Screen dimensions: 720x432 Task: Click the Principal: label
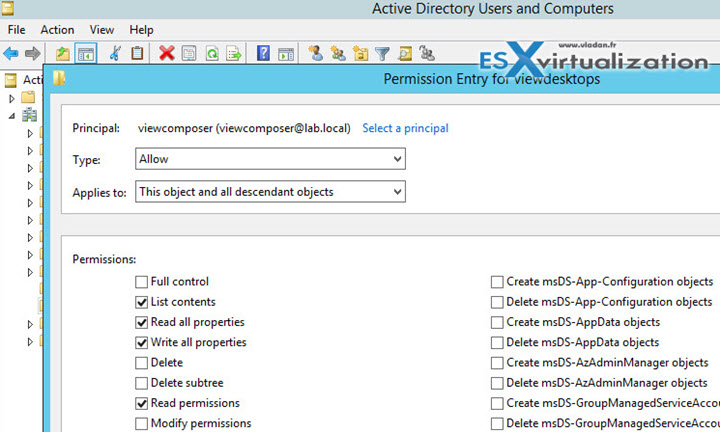click(x=96, y=128)
